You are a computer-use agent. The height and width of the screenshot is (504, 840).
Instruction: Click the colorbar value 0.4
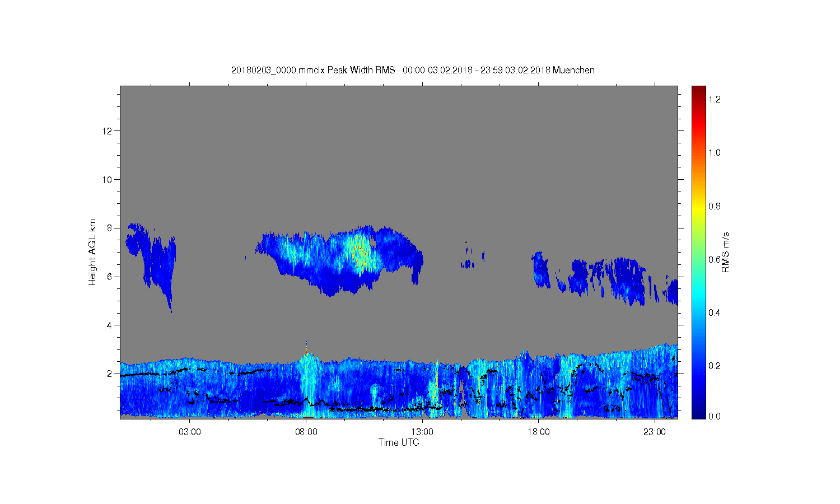[x=715, y=312]
